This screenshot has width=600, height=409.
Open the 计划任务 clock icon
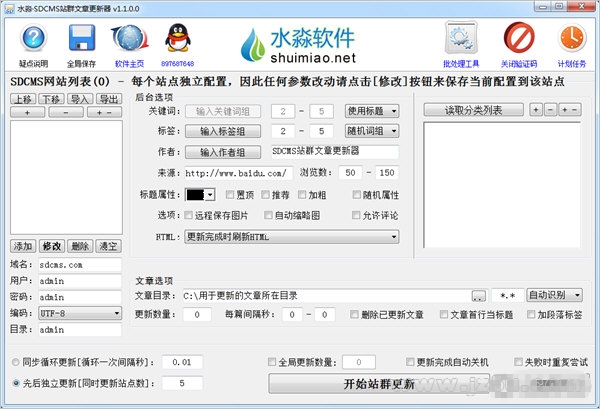[x=572, y=37]
